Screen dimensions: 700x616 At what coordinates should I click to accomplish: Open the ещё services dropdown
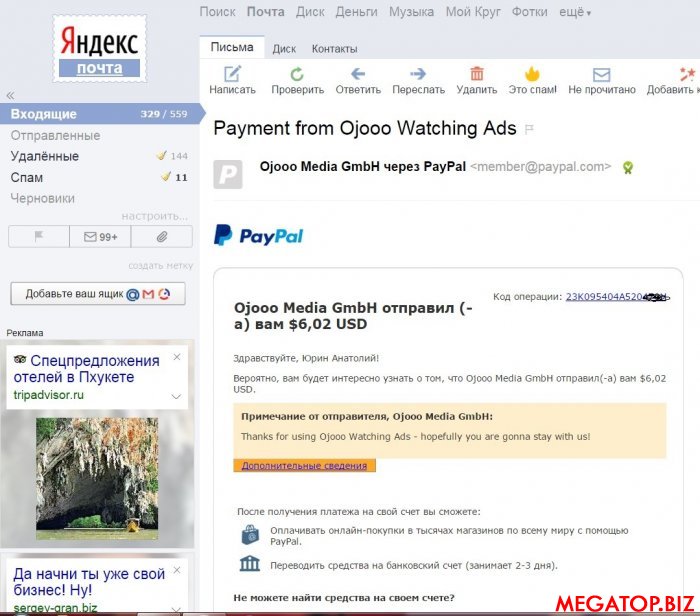click(x=575, y=12)
